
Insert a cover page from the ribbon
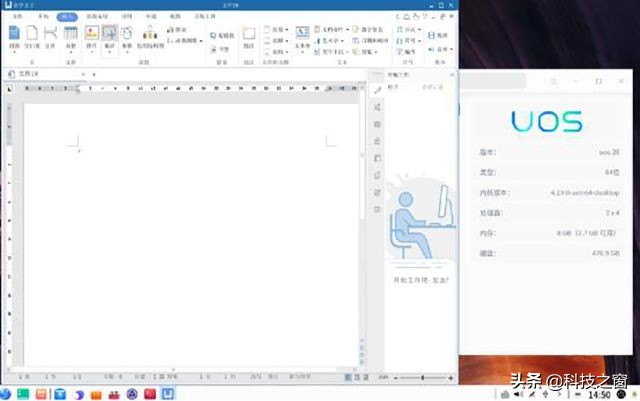click(x=14, y=37)
